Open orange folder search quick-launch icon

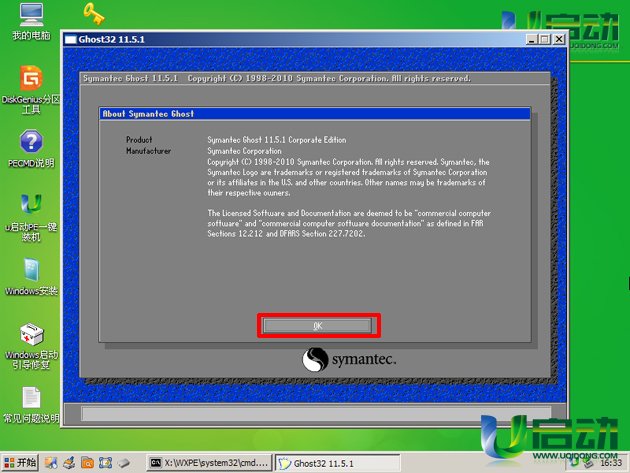(87, 463)
